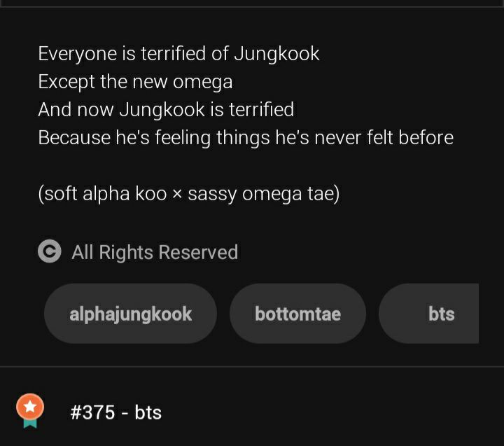Click the All Rights Reserved label
Image resolution: width=504 pixels, height=446 pixels.
155,252
